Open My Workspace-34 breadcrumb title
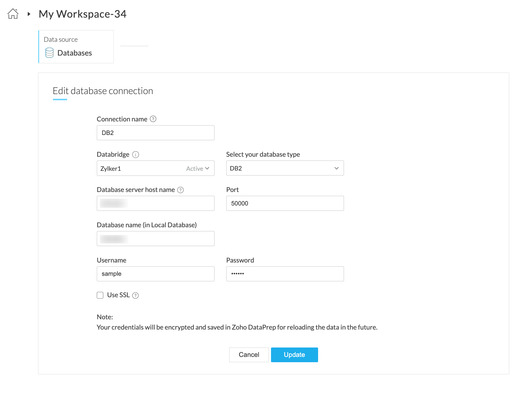 pyautogui.click(x=82, y=14)
